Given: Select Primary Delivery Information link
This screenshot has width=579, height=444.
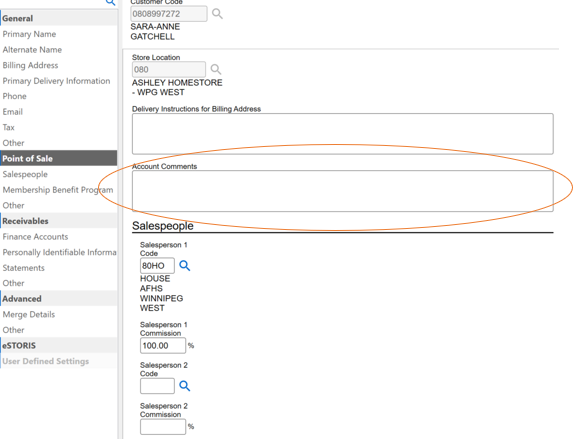Looking at the screenshot, I should pos(56,81).
